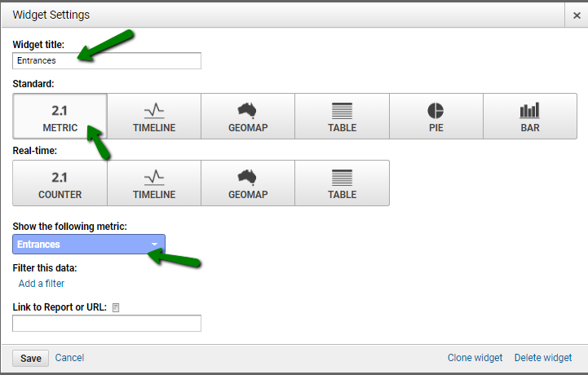The image size is (588, 375).
Task: Choose the Real-time TIMELINE widget type
Action: [x=154, y=183]
